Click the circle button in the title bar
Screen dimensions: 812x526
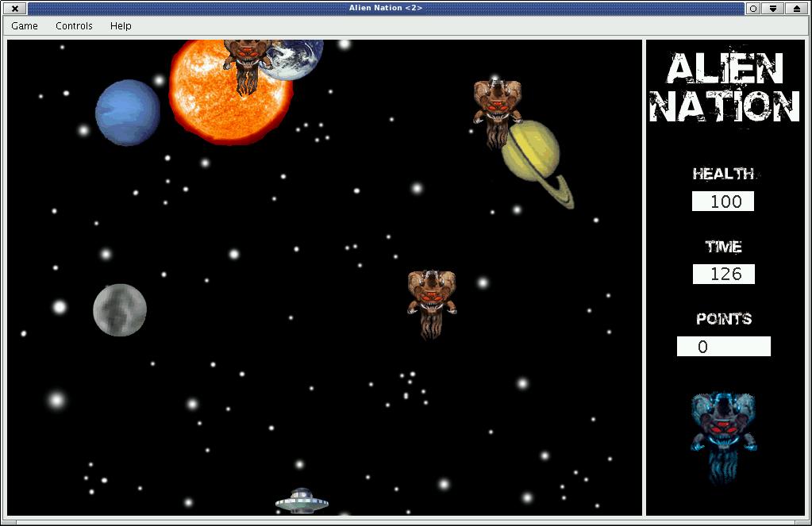(x=753, y=8)
